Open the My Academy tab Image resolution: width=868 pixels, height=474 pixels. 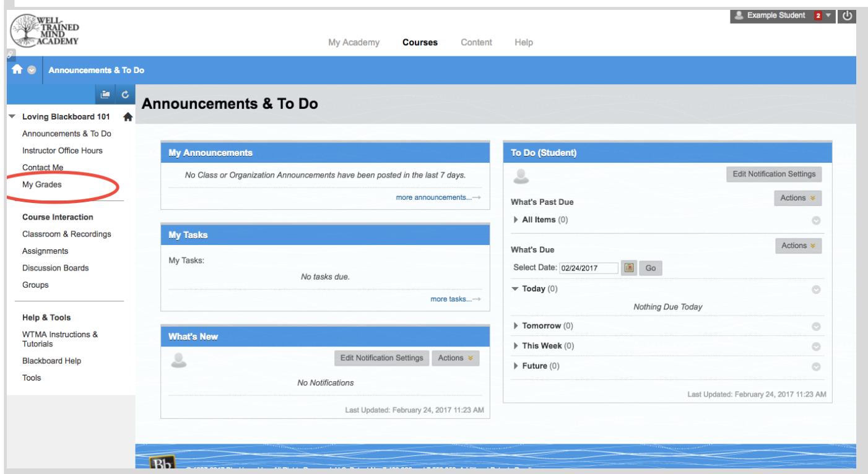tap(354, 43)
